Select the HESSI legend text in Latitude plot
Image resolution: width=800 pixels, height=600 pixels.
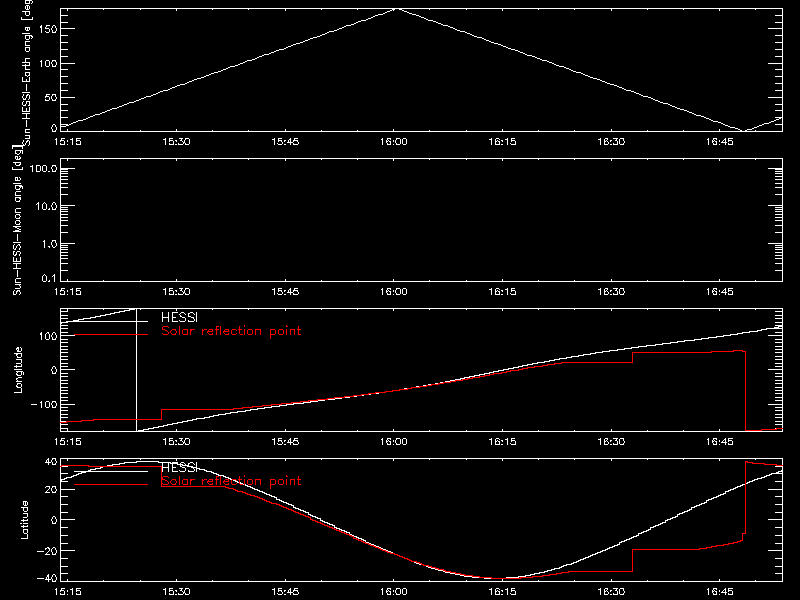pyautogui.click(x=180, y=468)
